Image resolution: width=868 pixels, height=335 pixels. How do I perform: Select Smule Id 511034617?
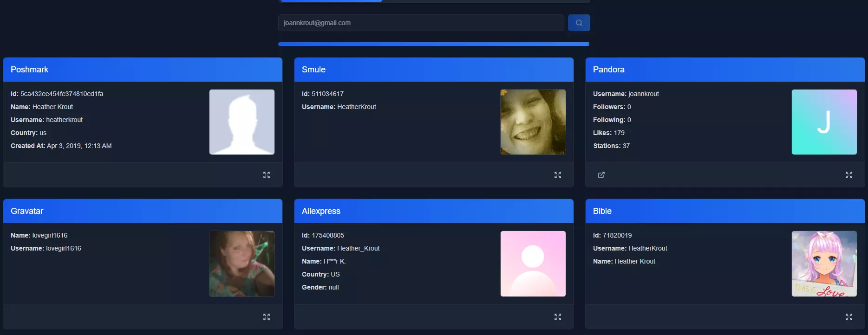tap(323, 94)
